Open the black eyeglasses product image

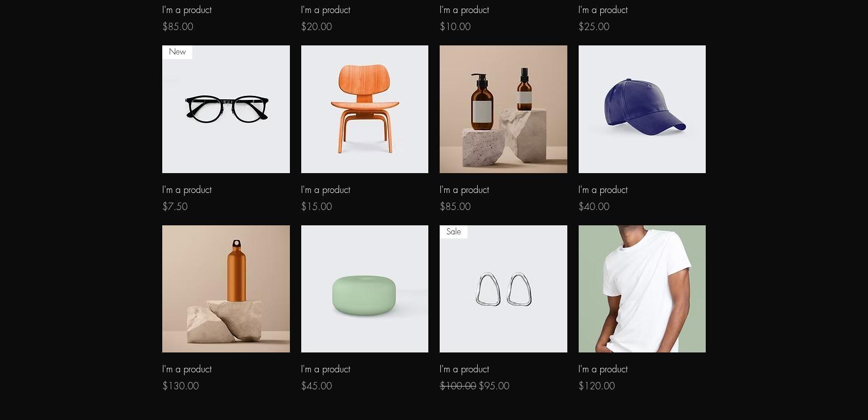[226, 109]
